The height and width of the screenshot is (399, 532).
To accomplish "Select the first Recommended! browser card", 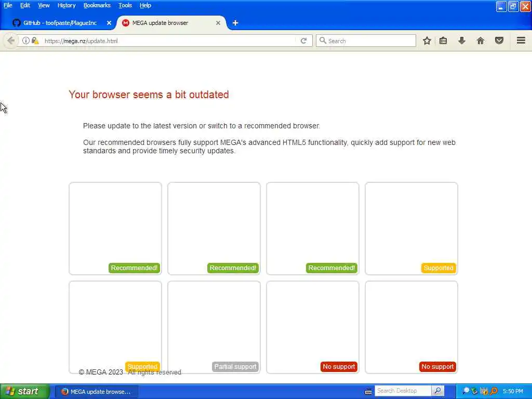I will [x=115, y=229].
